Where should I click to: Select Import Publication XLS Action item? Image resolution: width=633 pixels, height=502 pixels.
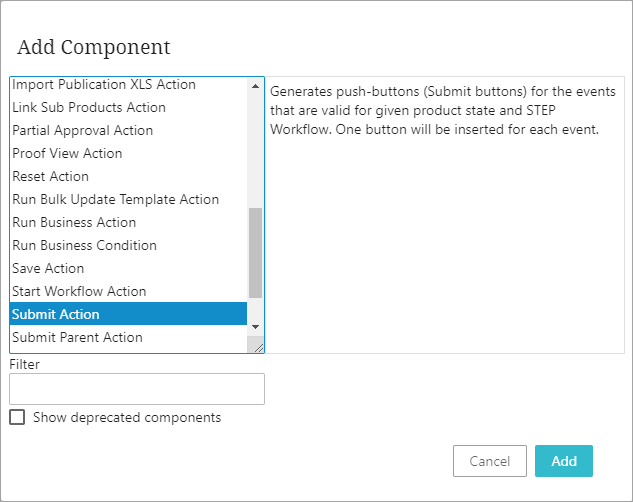pos(104,85)
